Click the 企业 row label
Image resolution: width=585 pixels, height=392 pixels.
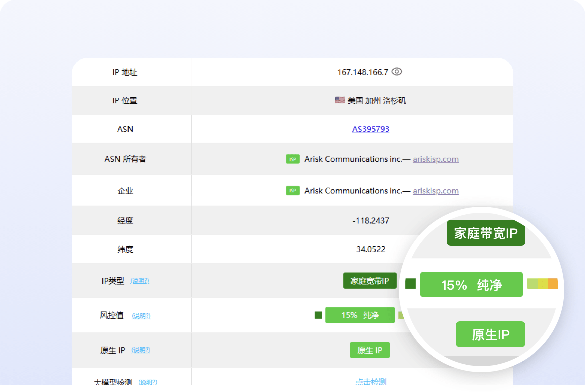125,191
